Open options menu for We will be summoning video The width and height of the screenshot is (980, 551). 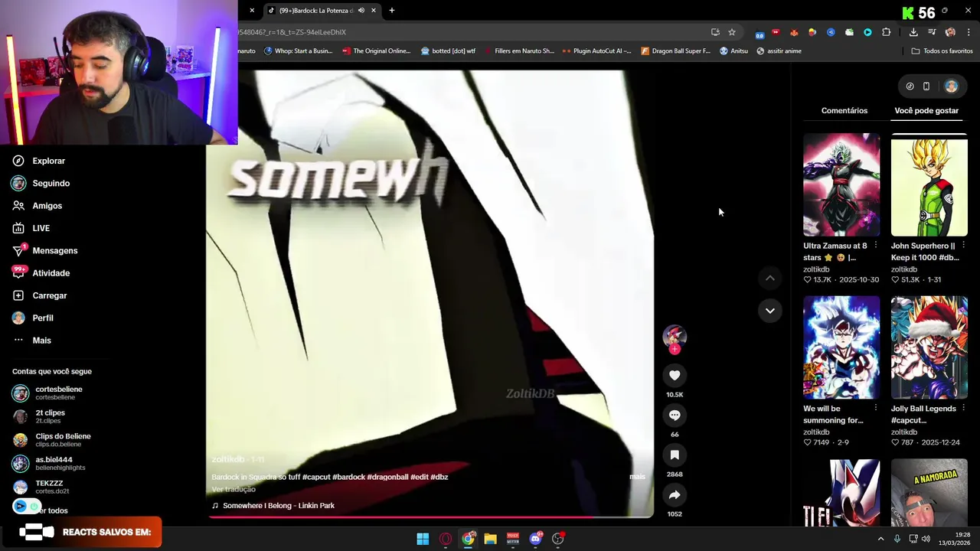click(875, 409)
